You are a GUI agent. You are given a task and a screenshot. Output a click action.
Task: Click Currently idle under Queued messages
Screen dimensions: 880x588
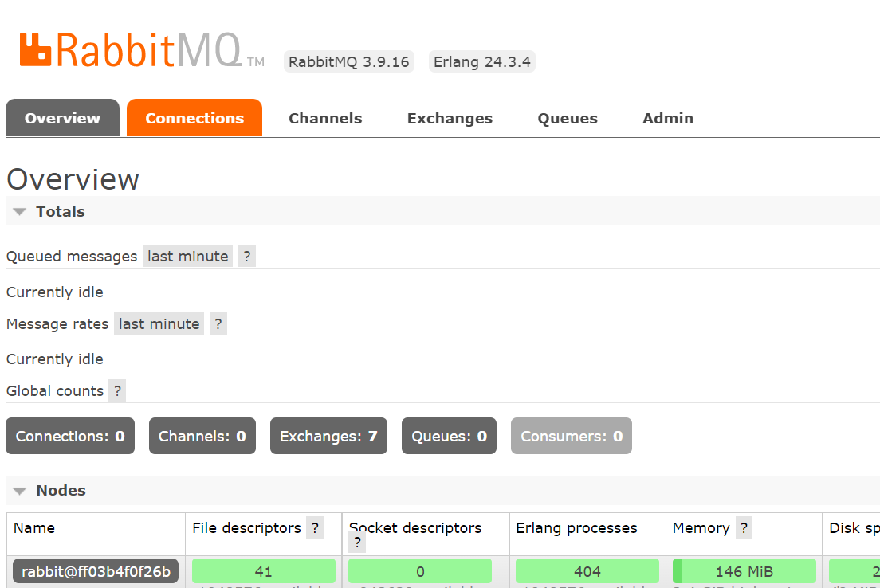coord(55,292)
